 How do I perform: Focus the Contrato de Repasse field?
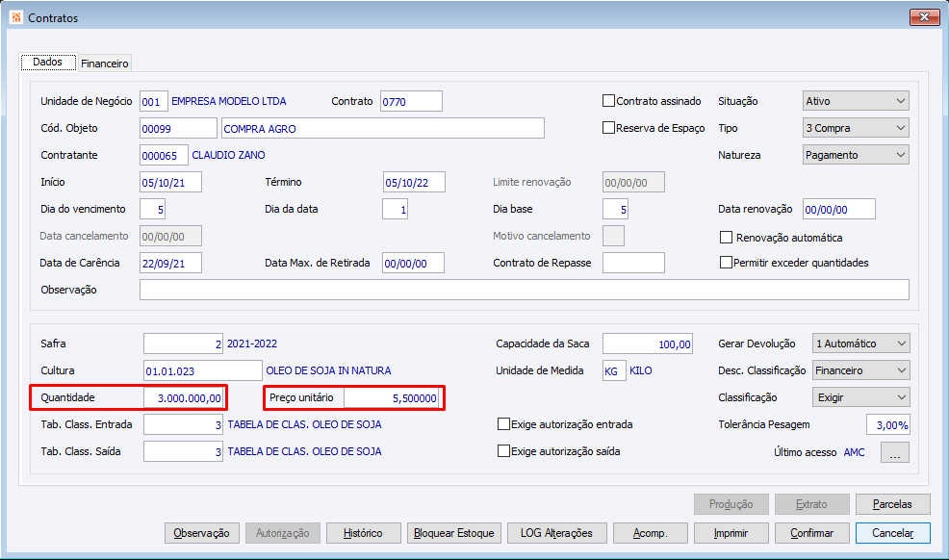[633, 263]
